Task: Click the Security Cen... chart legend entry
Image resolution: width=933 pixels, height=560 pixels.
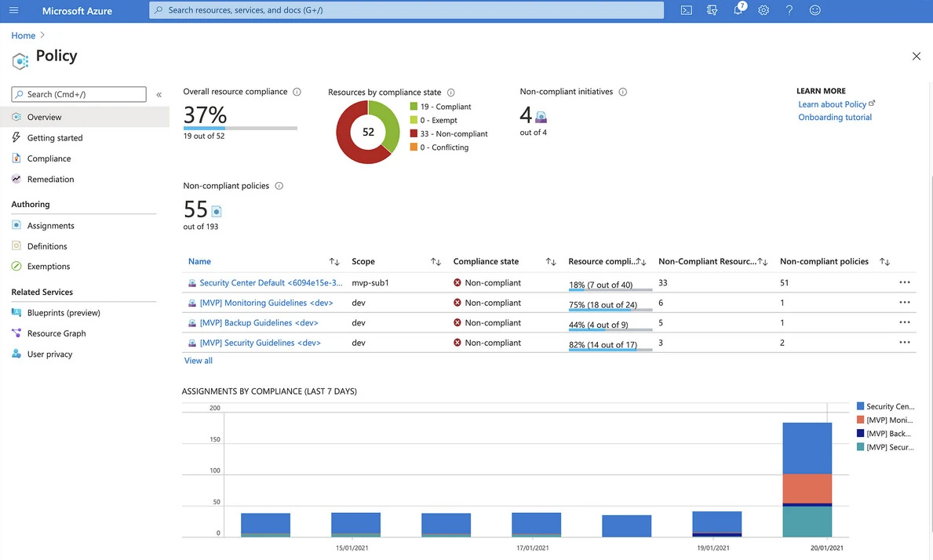Action: [885, 406]
